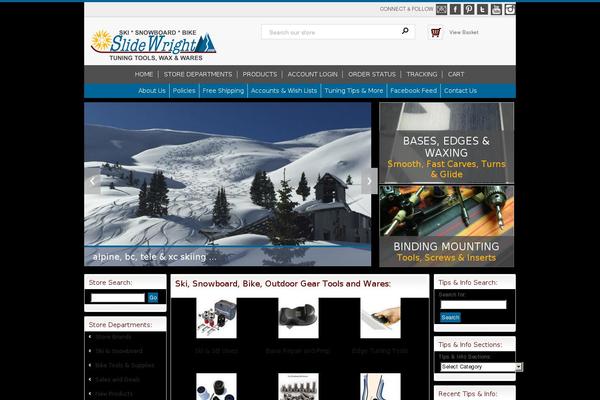Click the Search our store field
600x400 pixels.
(332, 32)
